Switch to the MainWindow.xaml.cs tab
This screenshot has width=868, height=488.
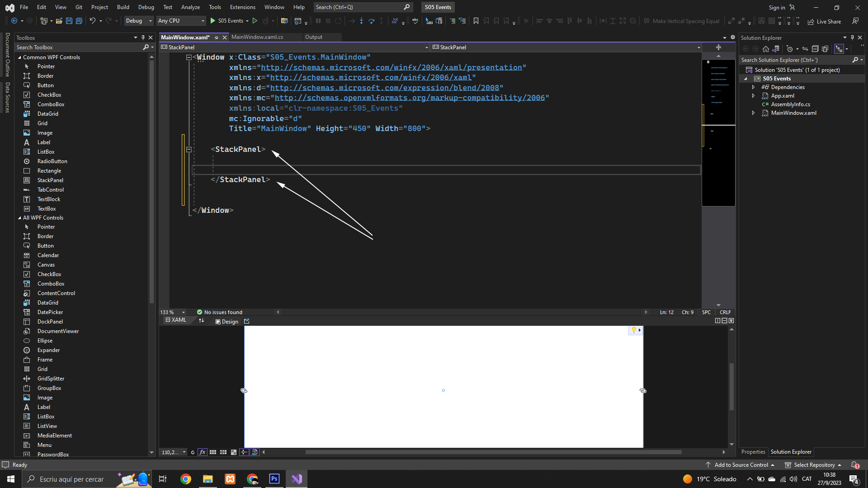point(257,37)
